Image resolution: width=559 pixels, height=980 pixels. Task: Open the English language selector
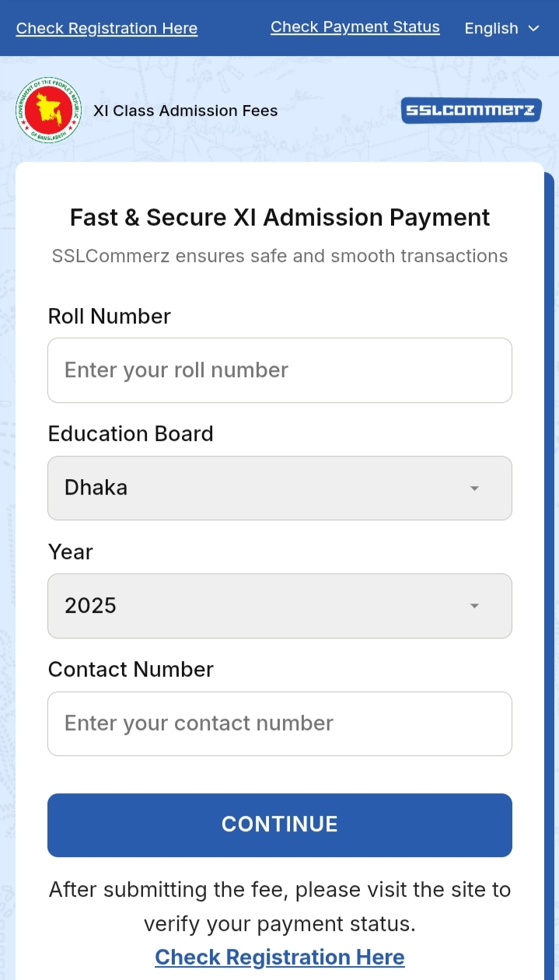501,28
